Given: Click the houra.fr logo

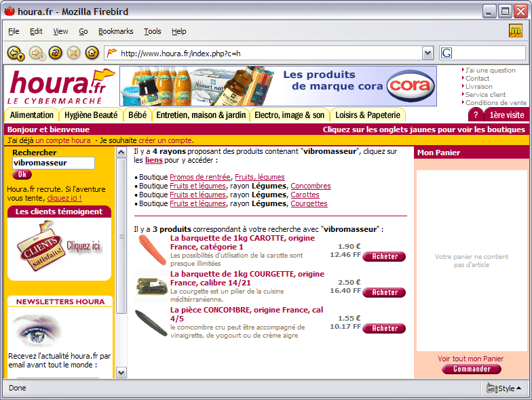Looking at the screenshot, I should 62,87.
